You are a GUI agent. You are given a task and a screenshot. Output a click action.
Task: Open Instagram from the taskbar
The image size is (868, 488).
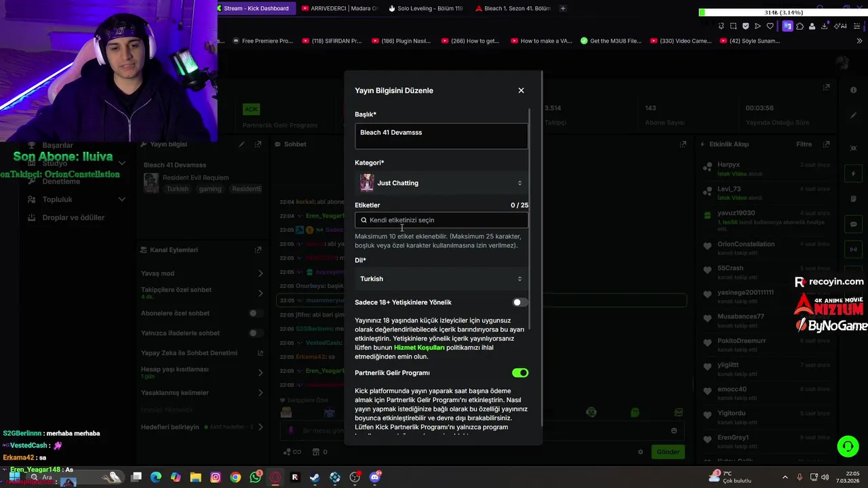(x=216, y=477)
